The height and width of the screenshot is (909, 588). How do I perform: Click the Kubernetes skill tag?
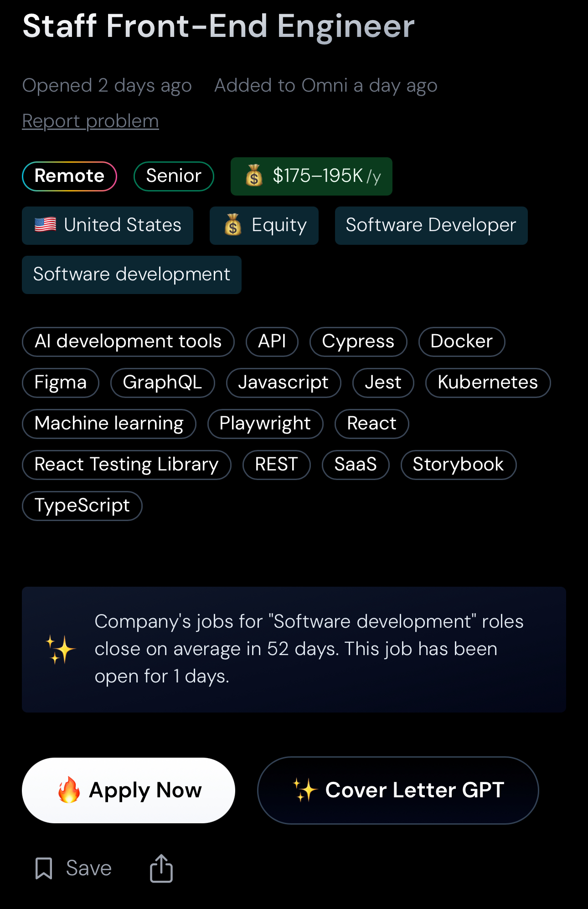tap(487, 382)
